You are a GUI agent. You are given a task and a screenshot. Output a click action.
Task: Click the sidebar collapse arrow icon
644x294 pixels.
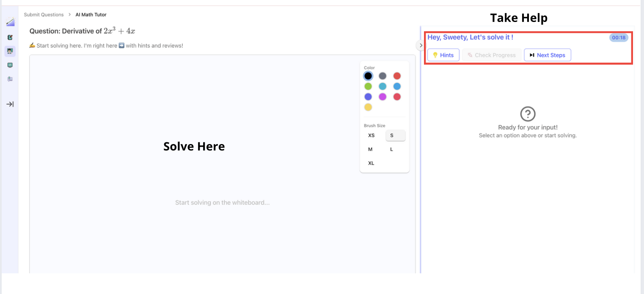(x=9, y=104)
